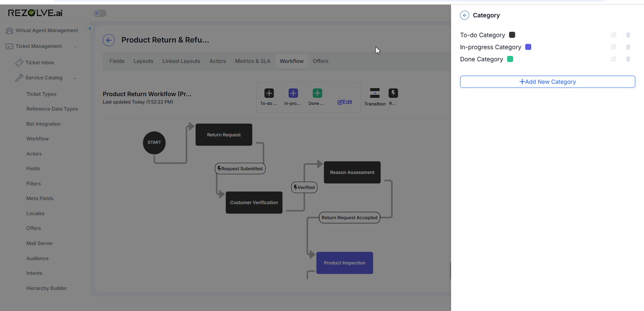The height and width of the screenshot is (311, 644).
Task: Collapse Service Catalog chevron
Action: tap(75, 78)
